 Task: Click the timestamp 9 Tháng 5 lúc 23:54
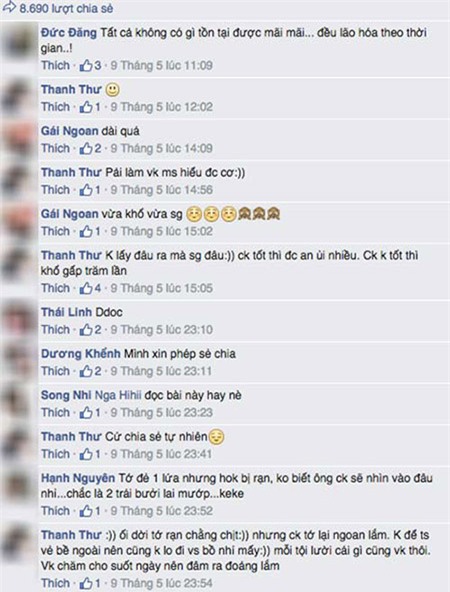coord(162,584)
